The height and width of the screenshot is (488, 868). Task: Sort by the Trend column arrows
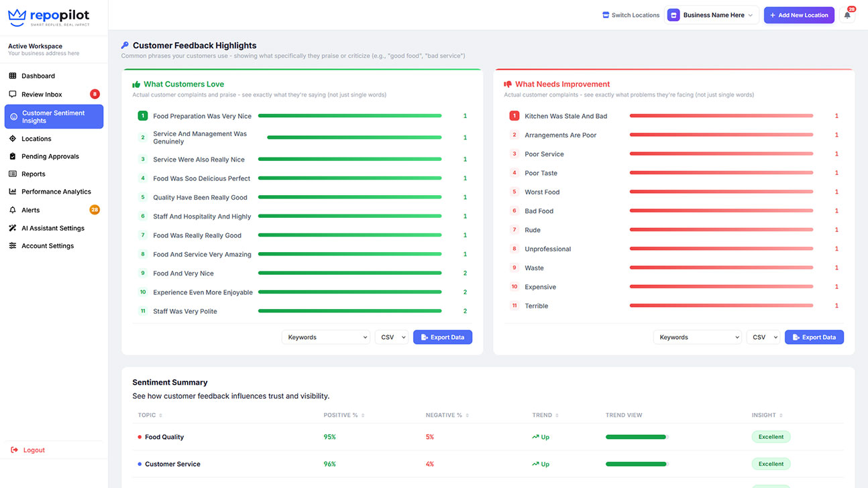pyautogui.click(x=558, y=416)
